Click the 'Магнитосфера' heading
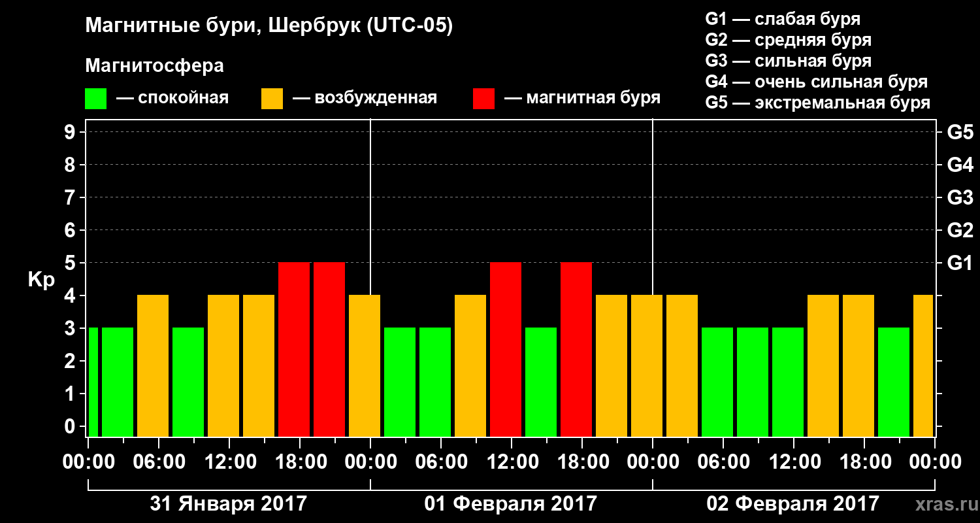 (155, 66)
